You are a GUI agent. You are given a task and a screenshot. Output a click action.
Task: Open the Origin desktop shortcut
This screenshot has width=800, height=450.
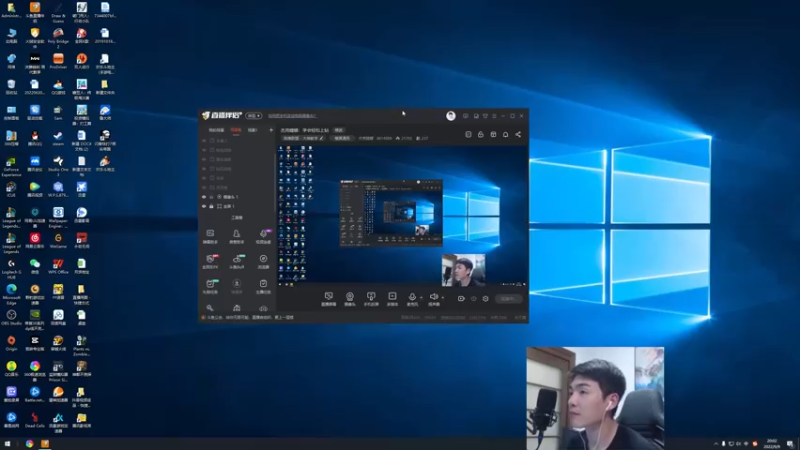(11, 343)
